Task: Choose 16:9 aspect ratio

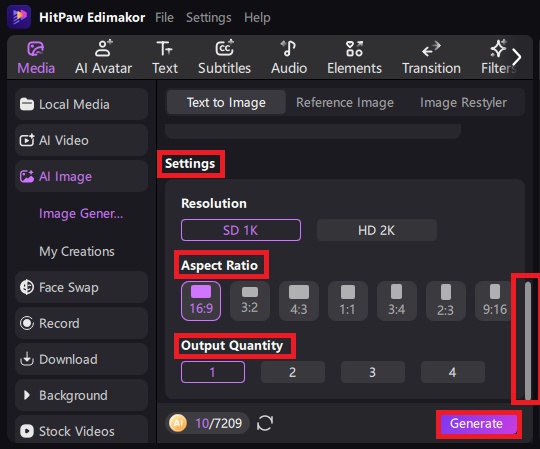Action: [201, 301]
